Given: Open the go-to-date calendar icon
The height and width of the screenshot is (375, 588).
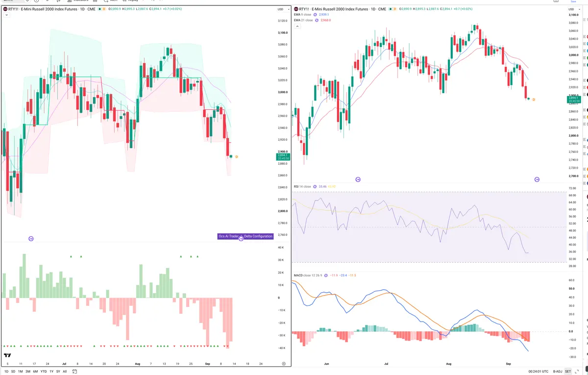Looking at the screenshot, I should tap(74, 372).
